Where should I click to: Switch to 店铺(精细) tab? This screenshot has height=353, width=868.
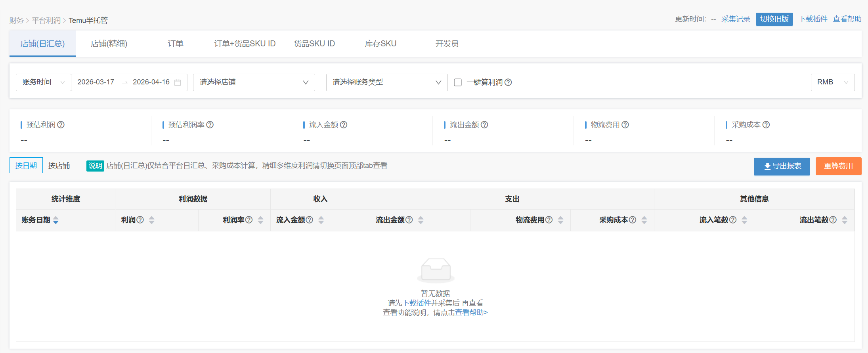109,44
